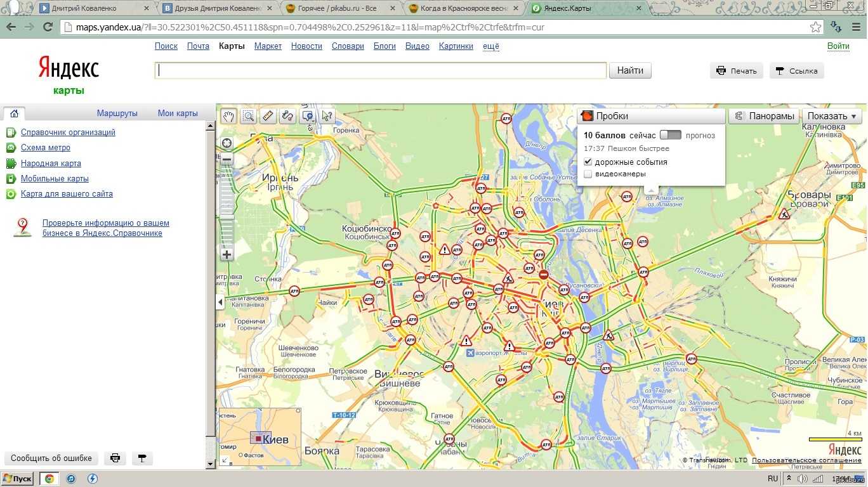
Task: Click the аэропорт airplane icon
Action: pyautogui.click(x=470, y=353)
